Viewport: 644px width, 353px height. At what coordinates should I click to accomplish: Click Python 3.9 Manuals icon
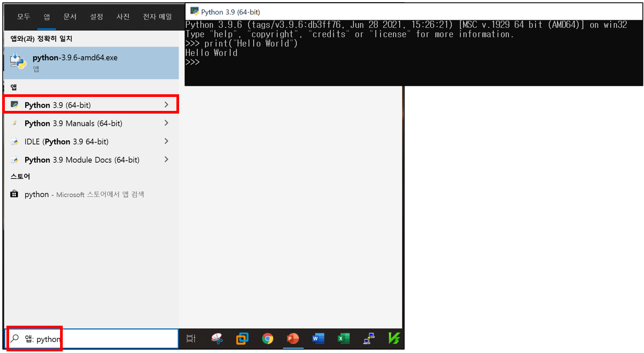tap(14, 123)
